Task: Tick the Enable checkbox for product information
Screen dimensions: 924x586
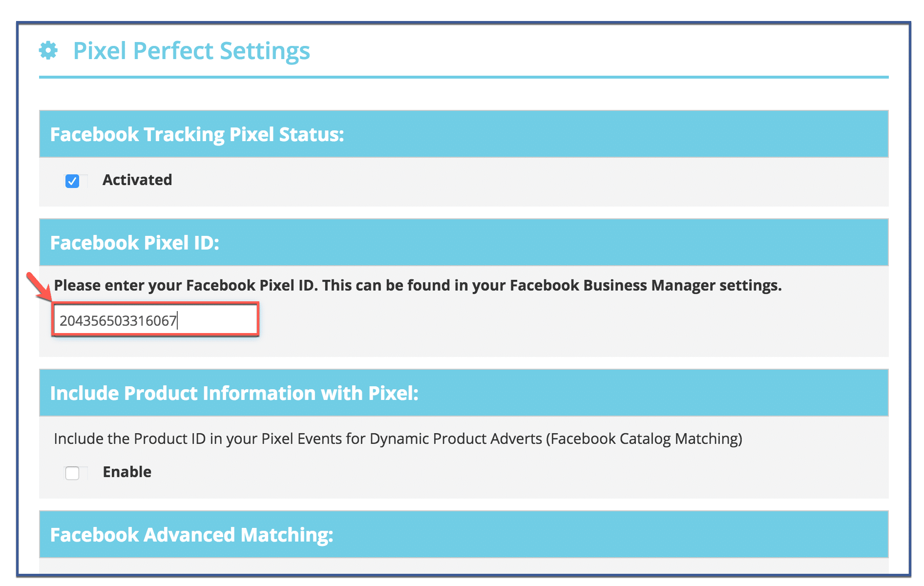Action: coord(72,473)
